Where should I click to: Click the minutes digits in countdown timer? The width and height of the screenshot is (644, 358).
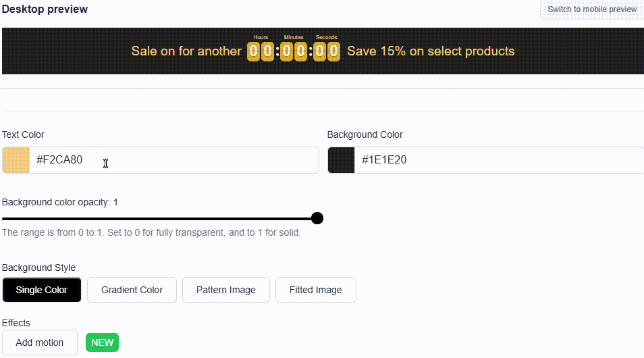[x=293, y=52]
